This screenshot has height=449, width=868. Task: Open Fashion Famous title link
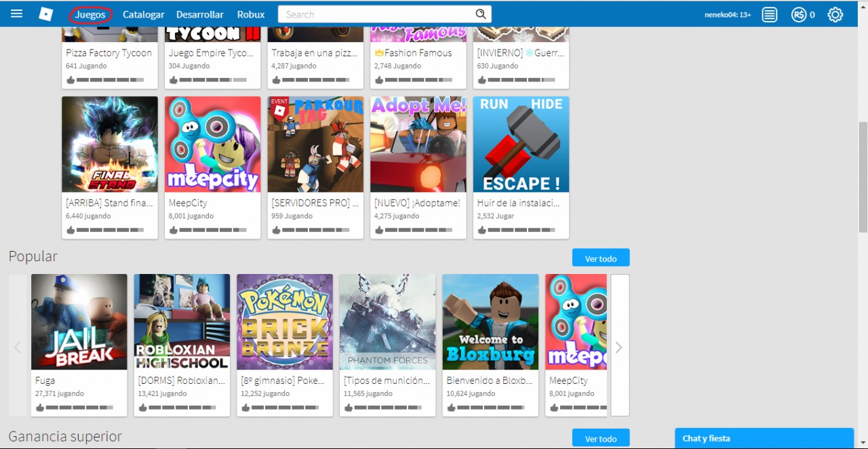click(413, 53)
